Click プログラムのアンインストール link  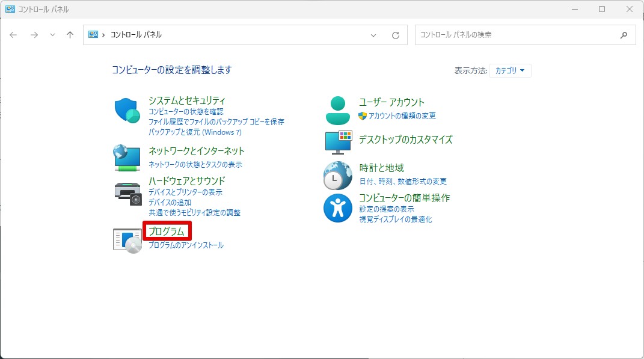tap(186, 245)
